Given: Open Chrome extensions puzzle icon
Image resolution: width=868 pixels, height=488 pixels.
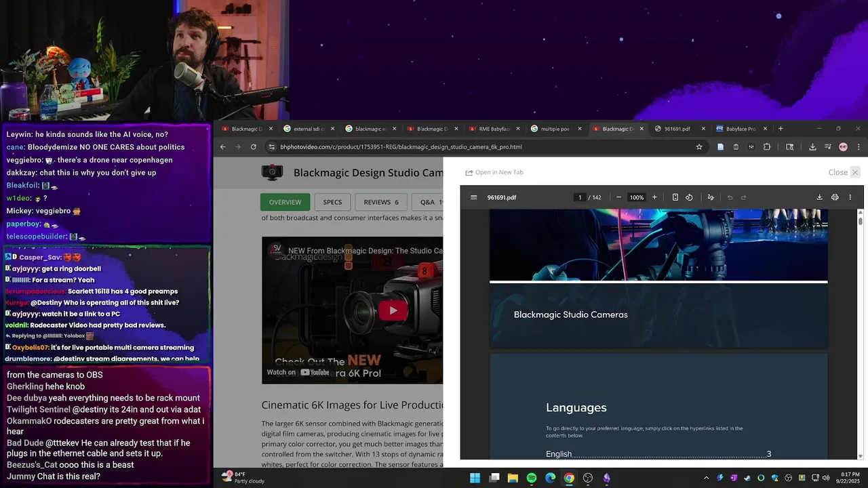Looking at the screenshot, I should [x=767, y=146].
